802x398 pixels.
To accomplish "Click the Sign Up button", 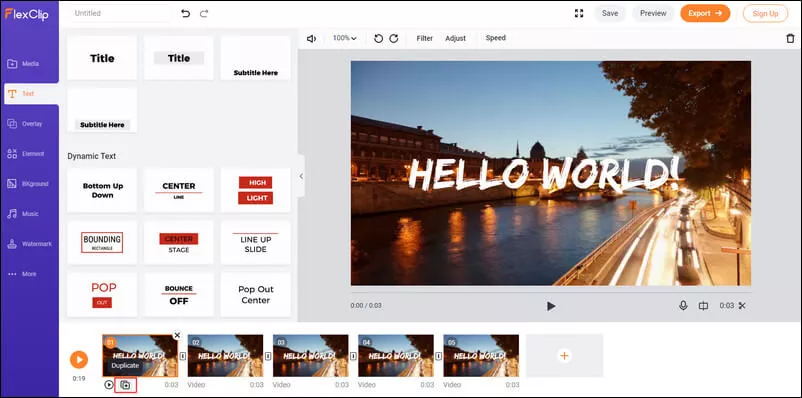I will coord(765,14).
